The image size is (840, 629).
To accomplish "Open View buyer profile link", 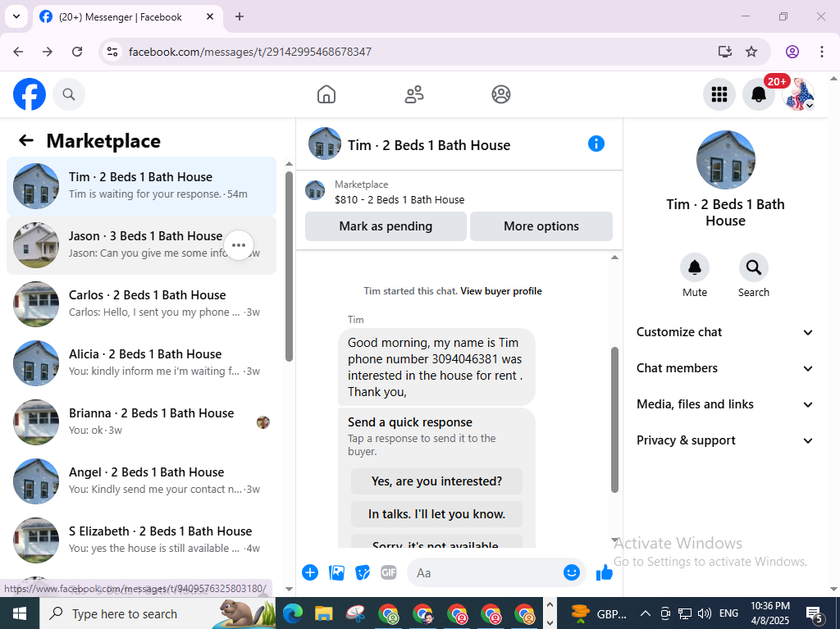I will pyautogui.click(x=501, y=291).
